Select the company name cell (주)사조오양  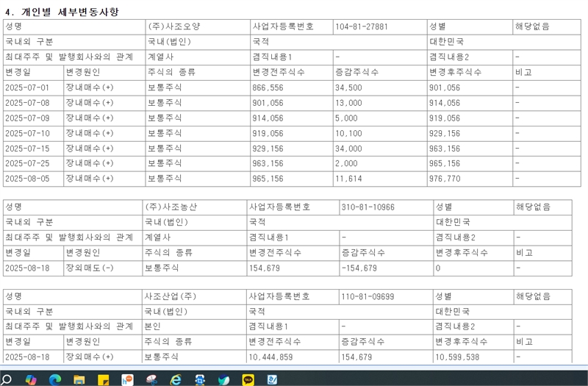[173, 26]
